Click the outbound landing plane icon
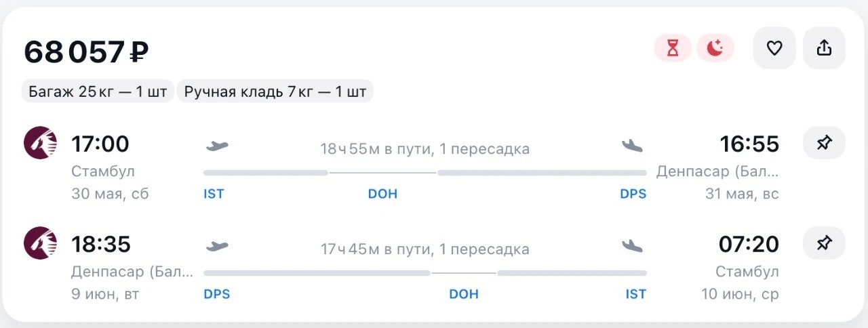The image size is (868, 328). [632, 146]
